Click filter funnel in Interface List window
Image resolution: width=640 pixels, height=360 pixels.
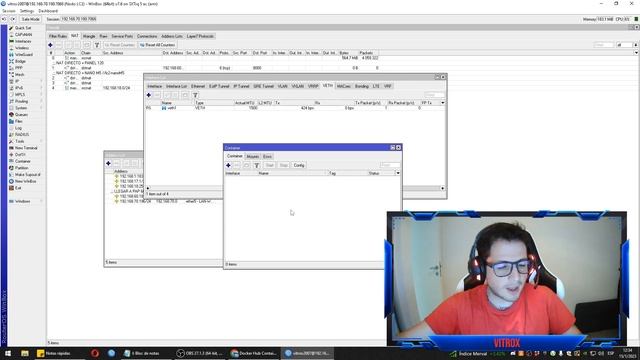[x=195, y=95]
